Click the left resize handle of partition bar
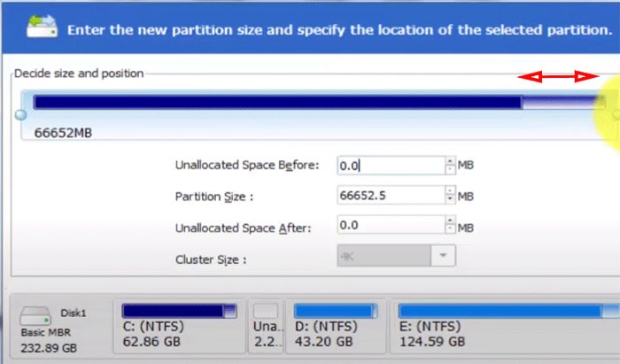The image size is (620, 364). tap(20, 114)
